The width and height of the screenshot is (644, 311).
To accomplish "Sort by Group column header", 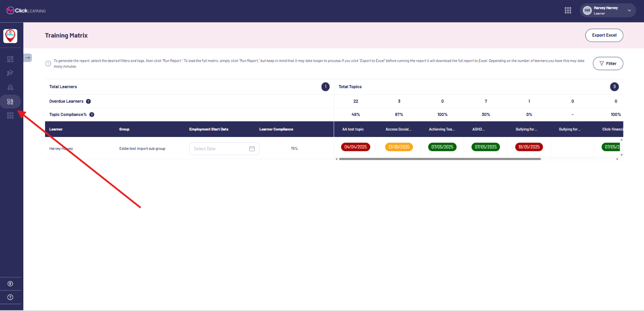I will (x=124, y=129).
